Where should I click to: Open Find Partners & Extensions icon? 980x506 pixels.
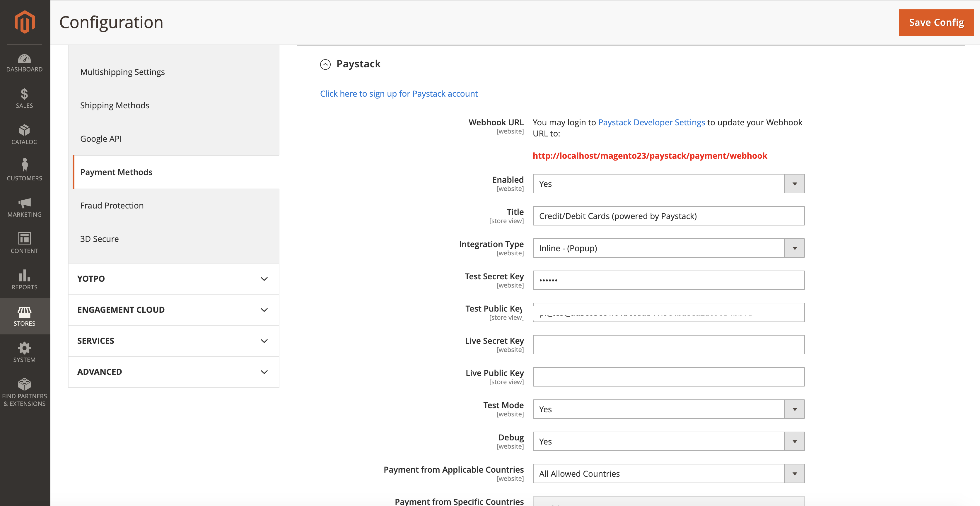pos(24,392)
